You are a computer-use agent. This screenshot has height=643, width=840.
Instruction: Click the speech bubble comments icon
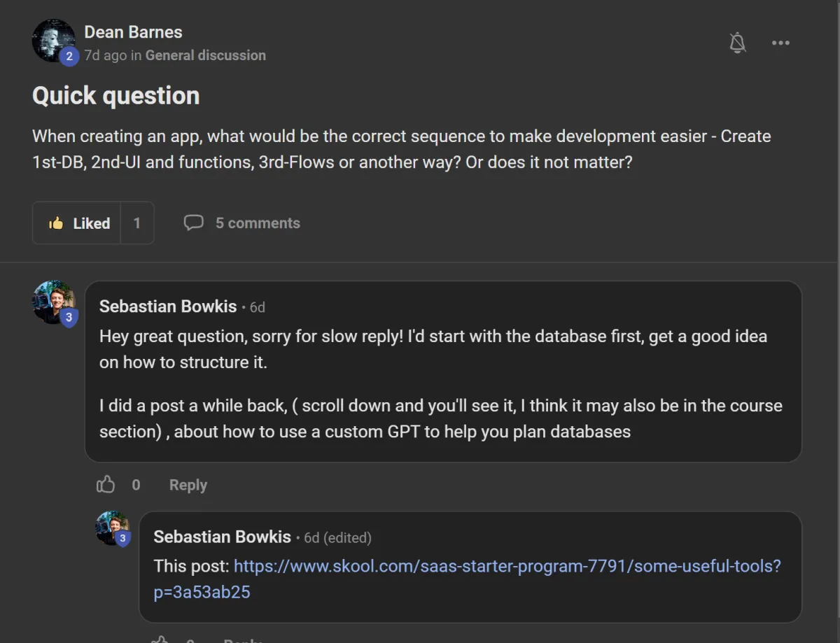coord(193,222)
